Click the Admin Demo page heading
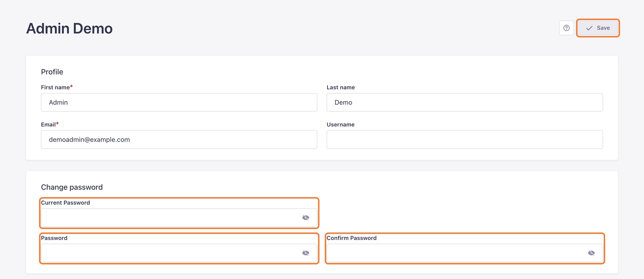The image size is (644, 279). click(x=69, y=28)
